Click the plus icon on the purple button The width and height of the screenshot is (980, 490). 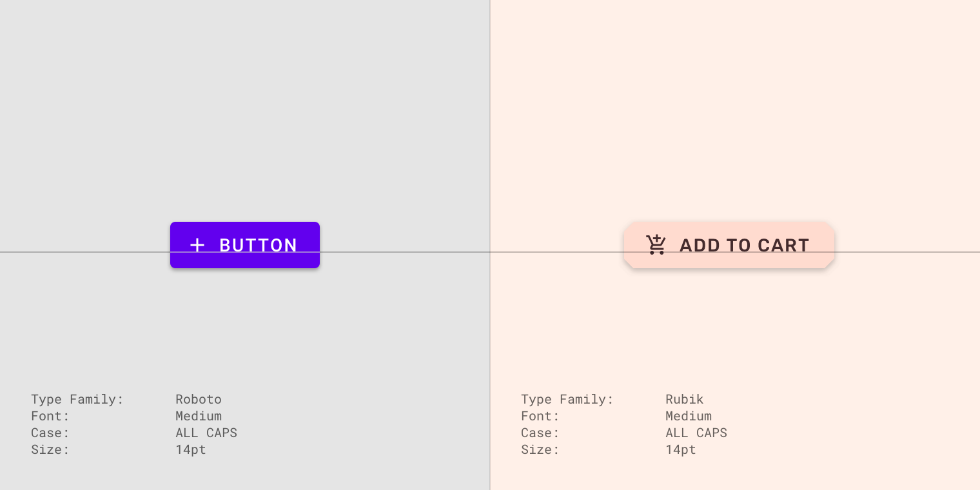[197, 245]
